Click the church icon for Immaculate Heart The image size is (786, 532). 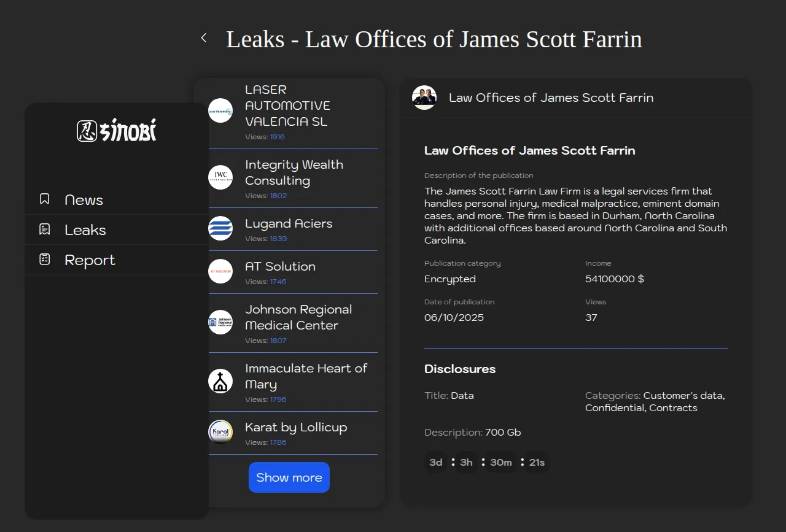coord(220,381)
